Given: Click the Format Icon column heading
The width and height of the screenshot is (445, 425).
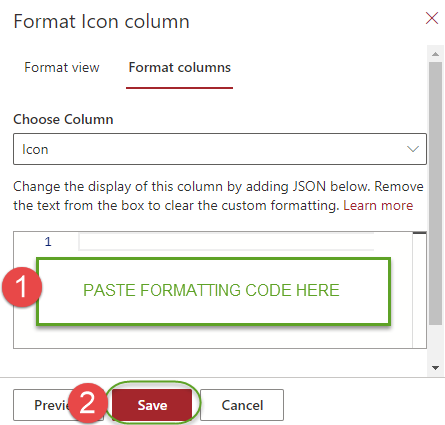Looking at the screenshot, I should [x=102, y=21].
